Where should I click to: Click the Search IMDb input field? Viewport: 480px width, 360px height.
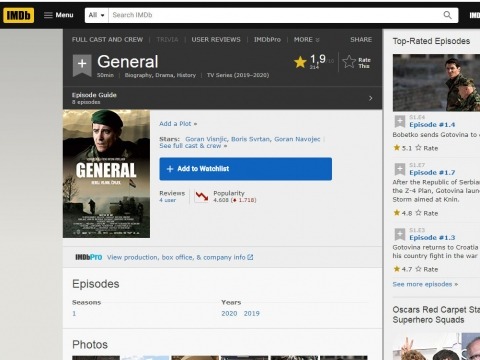click(x=275, y=15)
